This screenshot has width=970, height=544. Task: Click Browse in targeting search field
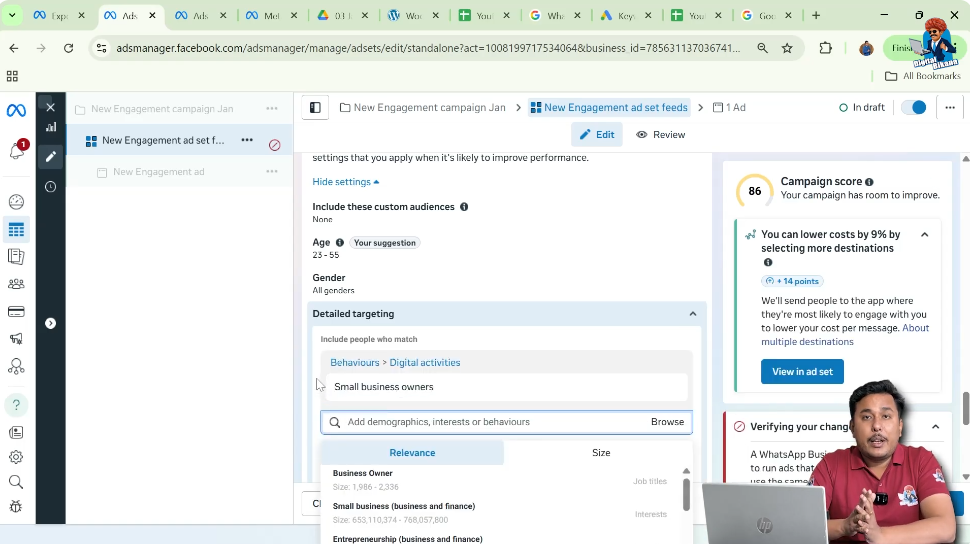[667, 421]
